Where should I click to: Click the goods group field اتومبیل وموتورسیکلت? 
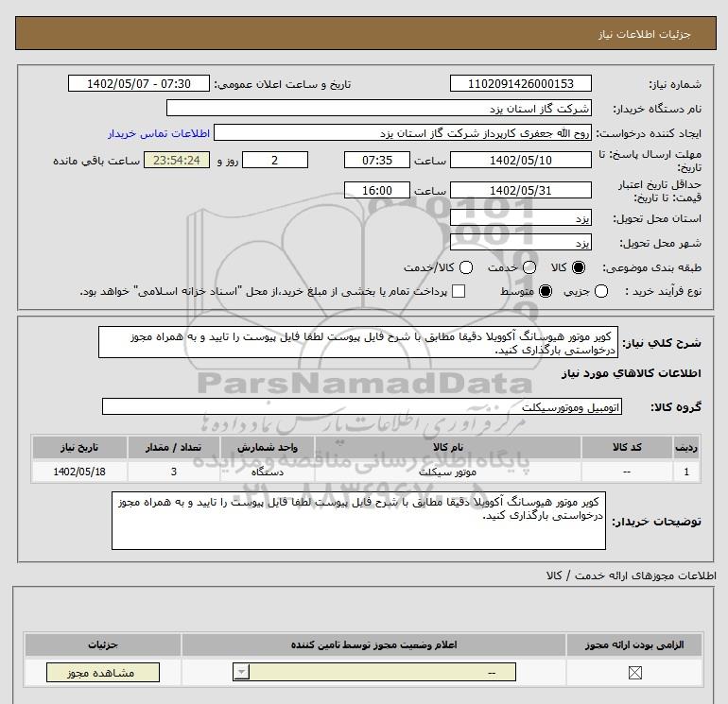pos(362,406)
